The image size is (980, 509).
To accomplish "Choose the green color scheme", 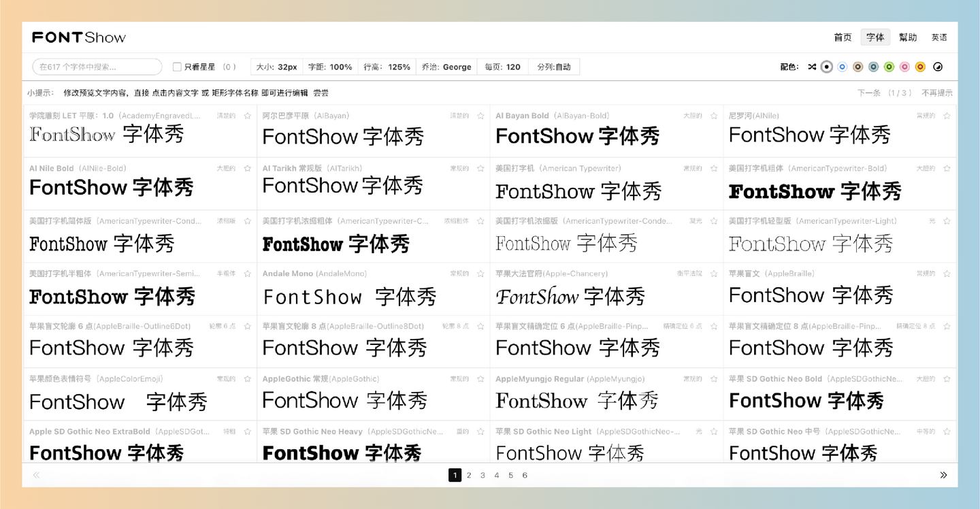I will [889, 67].
